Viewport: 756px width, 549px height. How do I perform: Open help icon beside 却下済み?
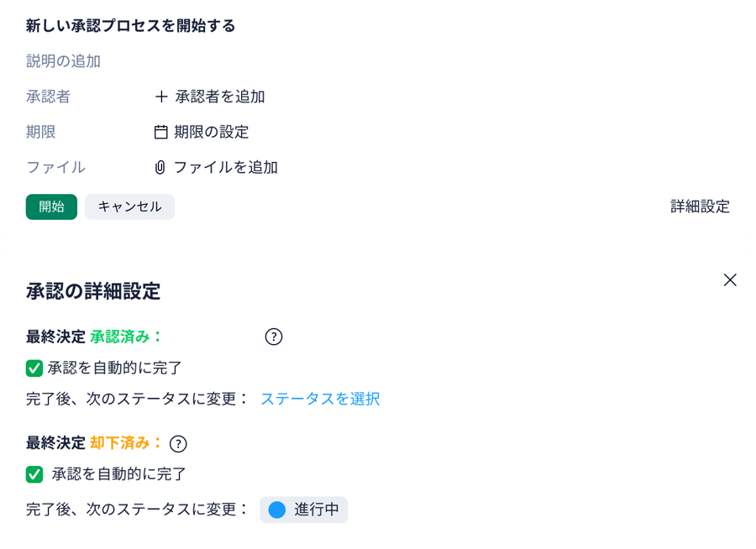click(x=178, y=444)
